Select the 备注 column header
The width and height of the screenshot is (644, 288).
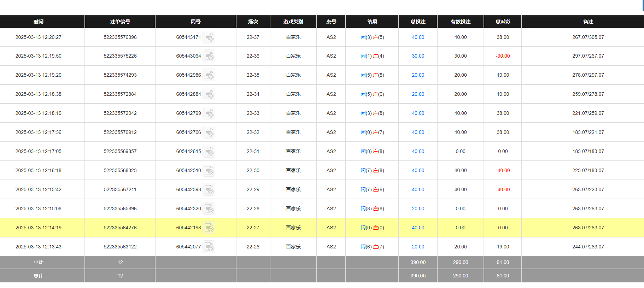(x=588, y=22)
